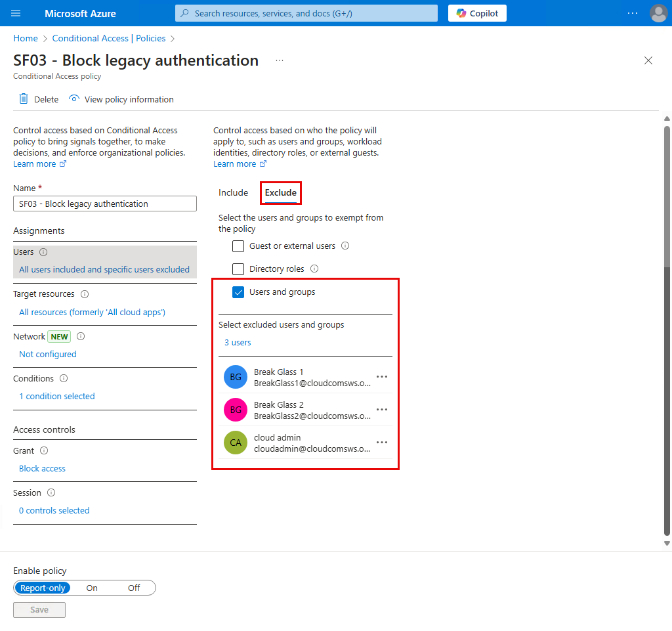Switch to the Include tab

coord(233,192)
